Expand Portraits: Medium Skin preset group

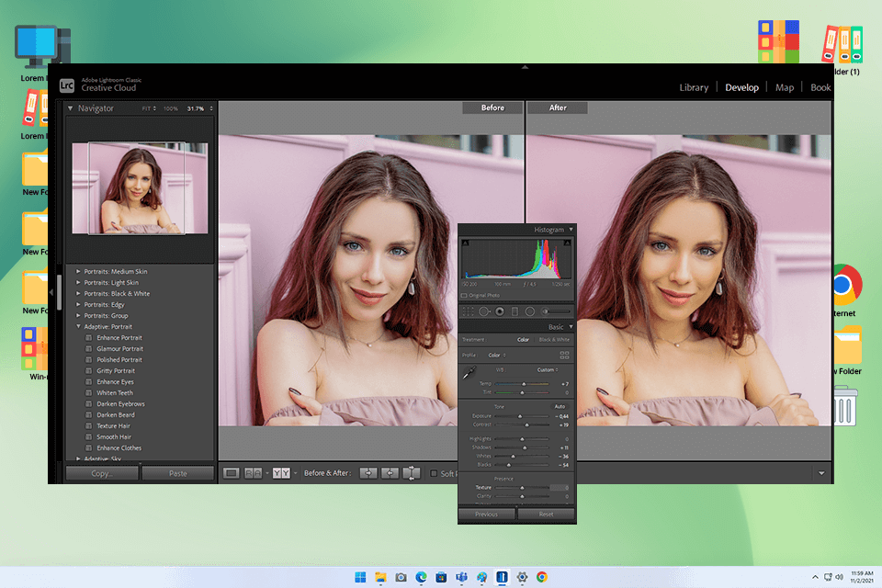tap(78, 271)
